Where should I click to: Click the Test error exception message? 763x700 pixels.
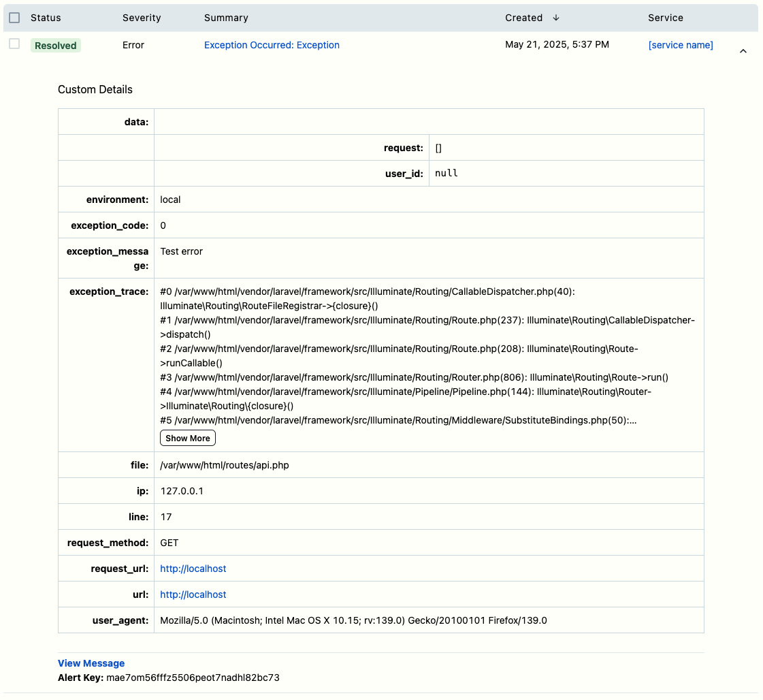[182, 251]
